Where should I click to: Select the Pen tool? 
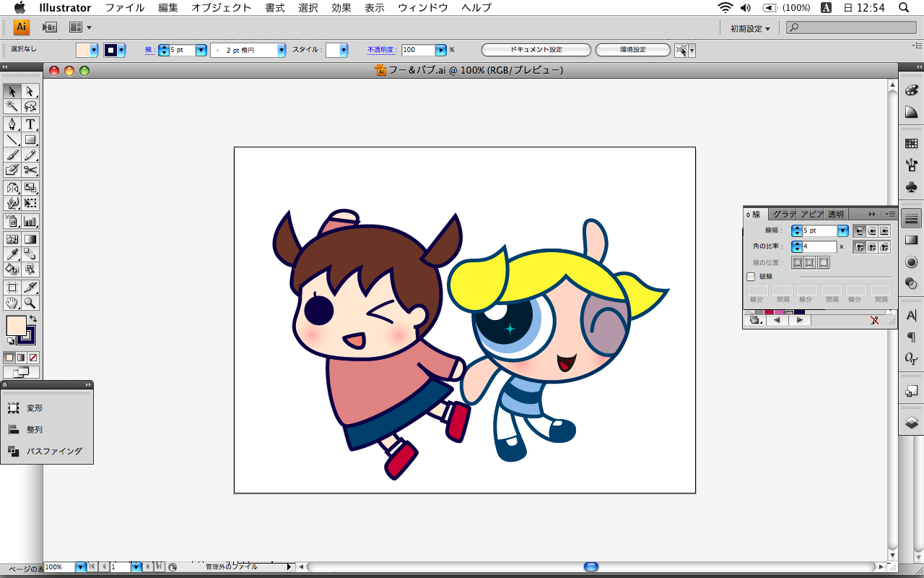point(12,124)
